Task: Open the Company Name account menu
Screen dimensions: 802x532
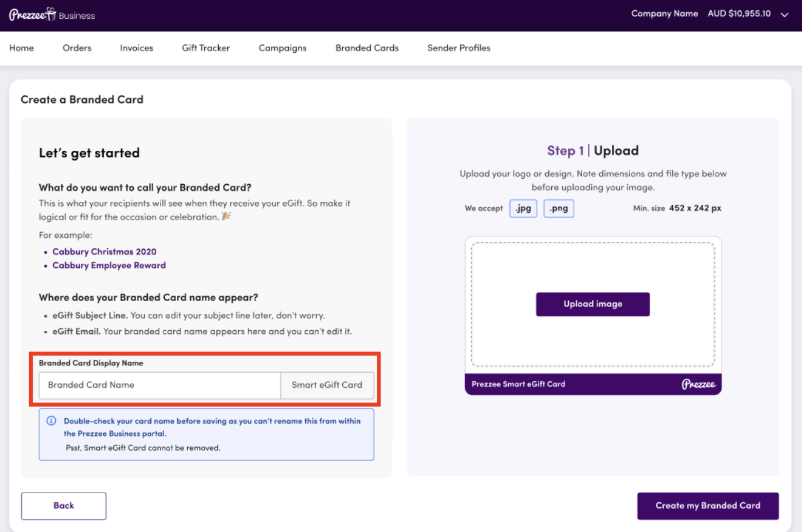Action: point(664,13)
